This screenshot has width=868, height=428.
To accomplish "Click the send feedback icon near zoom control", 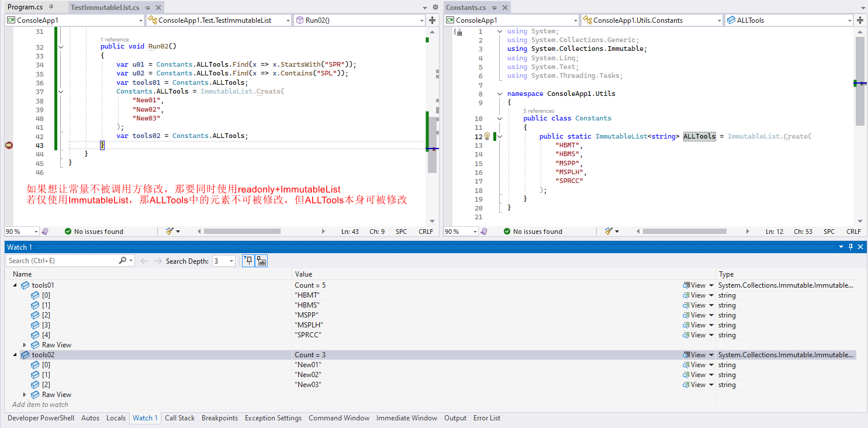I will [x=45, y=231].
